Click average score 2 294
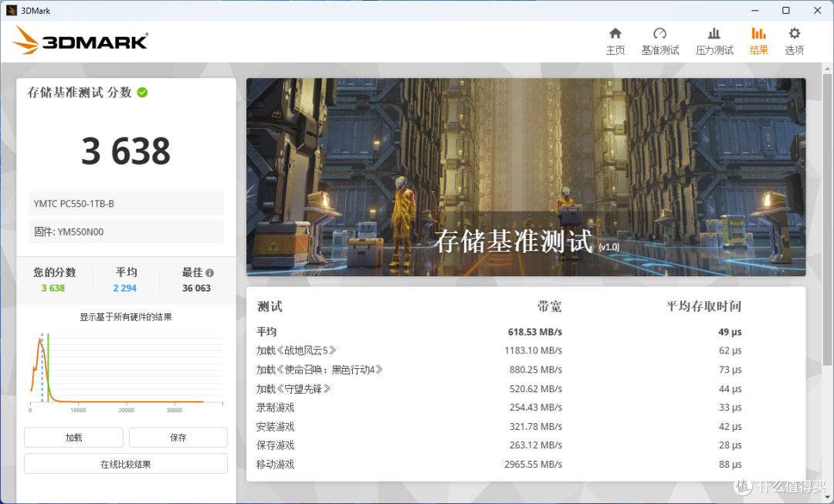 [125, 288]
